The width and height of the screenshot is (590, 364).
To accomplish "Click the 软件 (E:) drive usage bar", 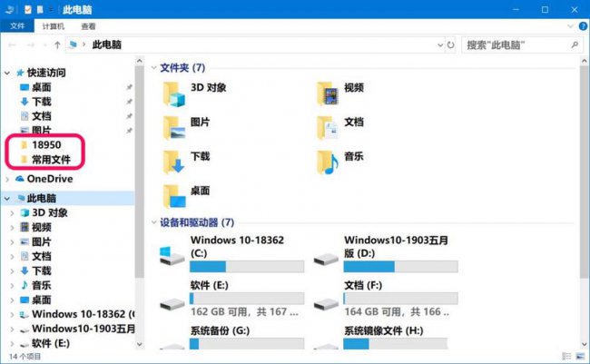I will point(247,299).
